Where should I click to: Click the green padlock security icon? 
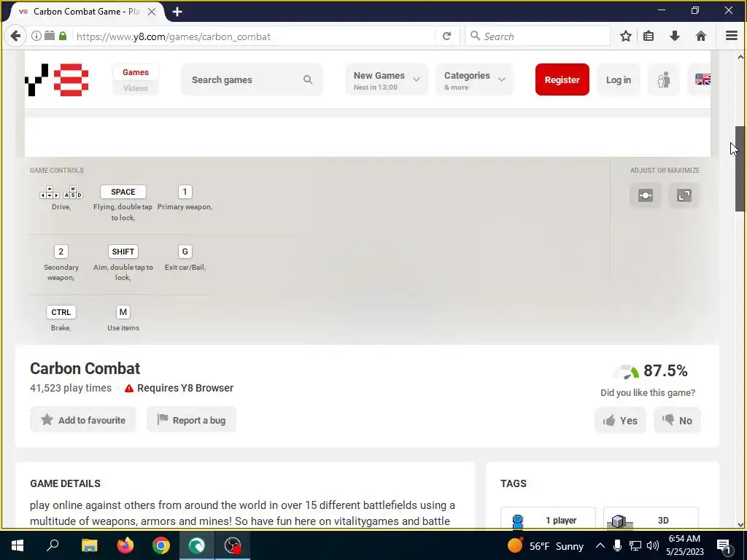coord(63,36)
